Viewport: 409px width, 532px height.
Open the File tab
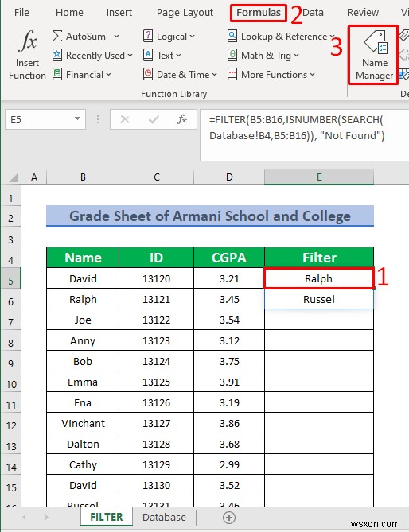(21, 13)
